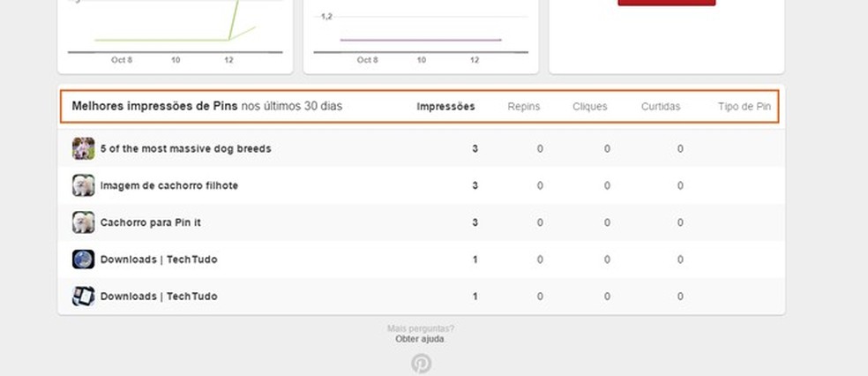
Task: Click impressions value for 'Imagem de cachorro filhote'
Action: [x=475, y=185]
